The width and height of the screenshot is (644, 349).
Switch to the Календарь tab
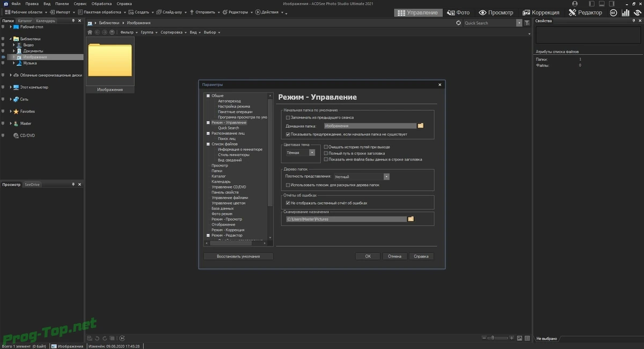[46, 21]
